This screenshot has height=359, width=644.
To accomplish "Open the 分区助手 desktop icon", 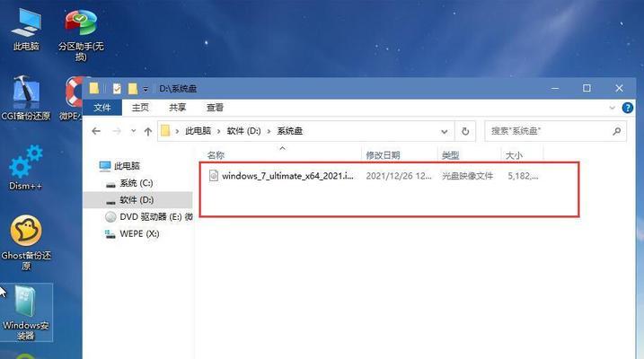I will pos(81,35).
